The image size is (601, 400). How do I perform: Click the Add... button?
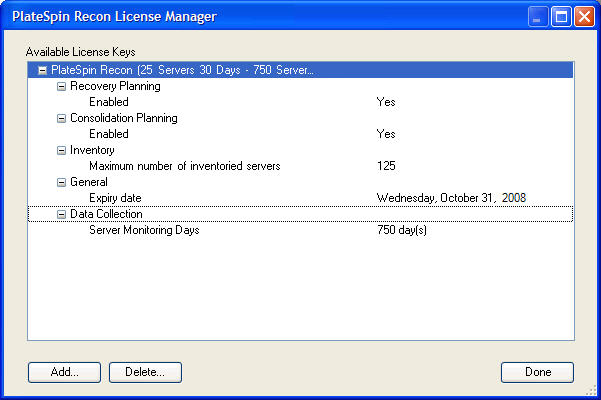click(66, 372)
